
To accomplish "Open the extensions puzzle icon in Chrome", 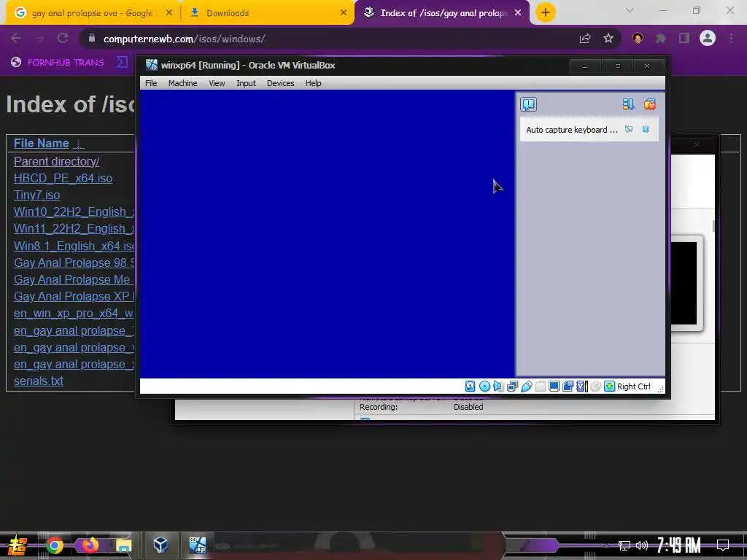I will (x=661, y=39).
